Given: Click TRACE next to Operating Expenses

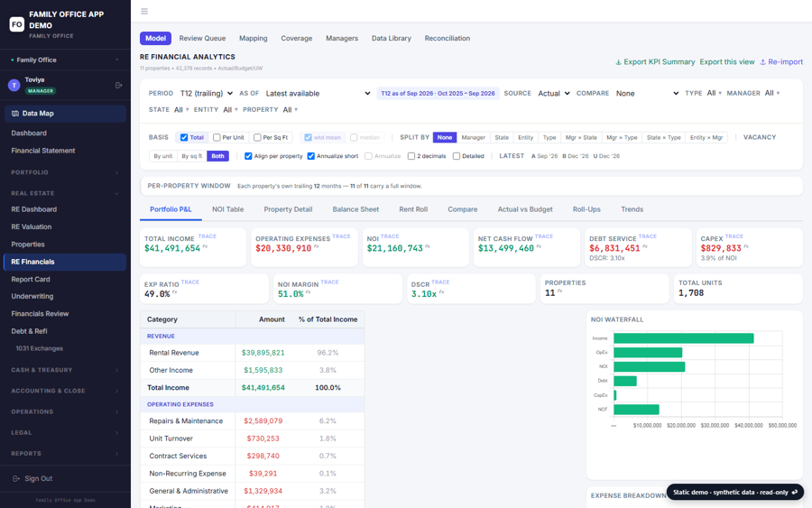Looking at the screenshot, I should point(341,236).
